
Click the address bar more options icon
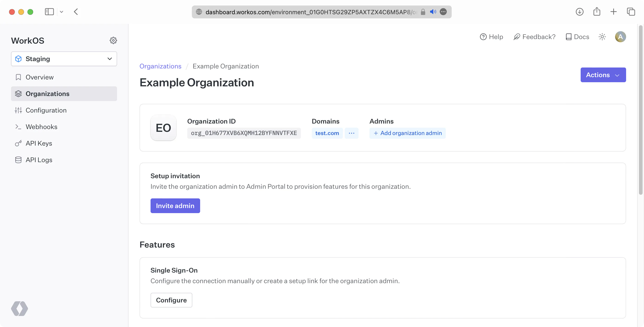pos(443,12)
